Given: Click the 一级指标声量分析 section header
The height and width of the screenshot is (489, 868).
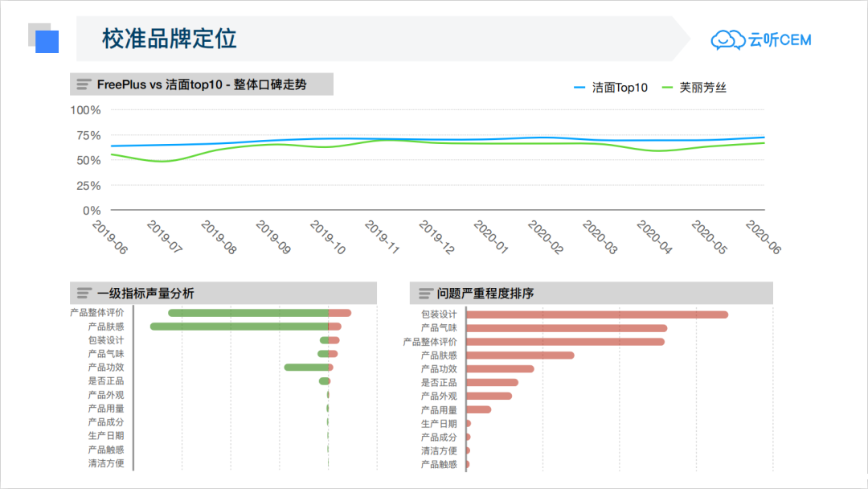Looking at the screenshot, I should coord(145,294).
